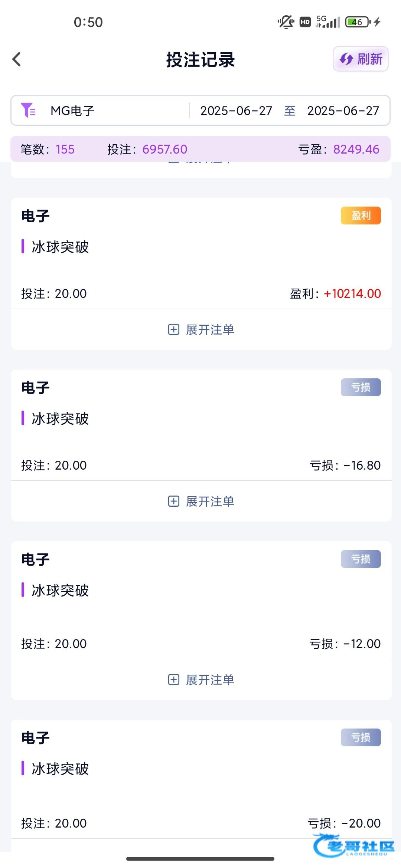Open the MG电子 platform filter dropdown

point(72,111)
